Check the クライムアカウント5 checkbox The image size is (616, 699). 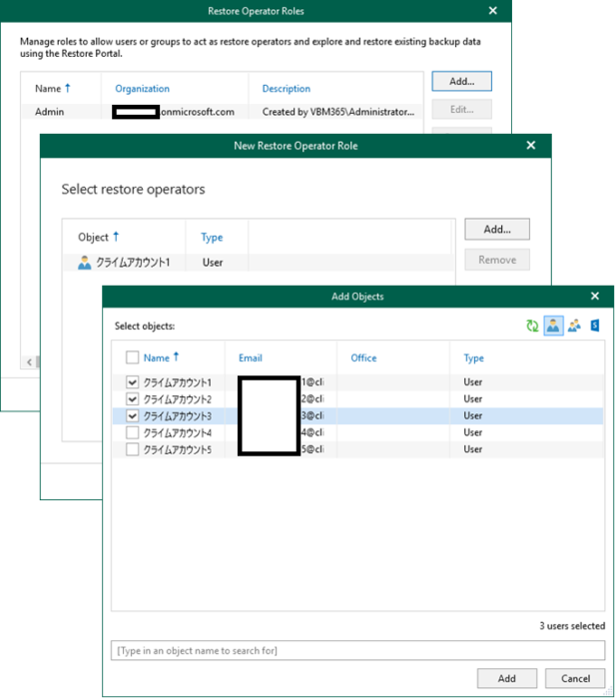pyautogui.click(x=133, y=449)
